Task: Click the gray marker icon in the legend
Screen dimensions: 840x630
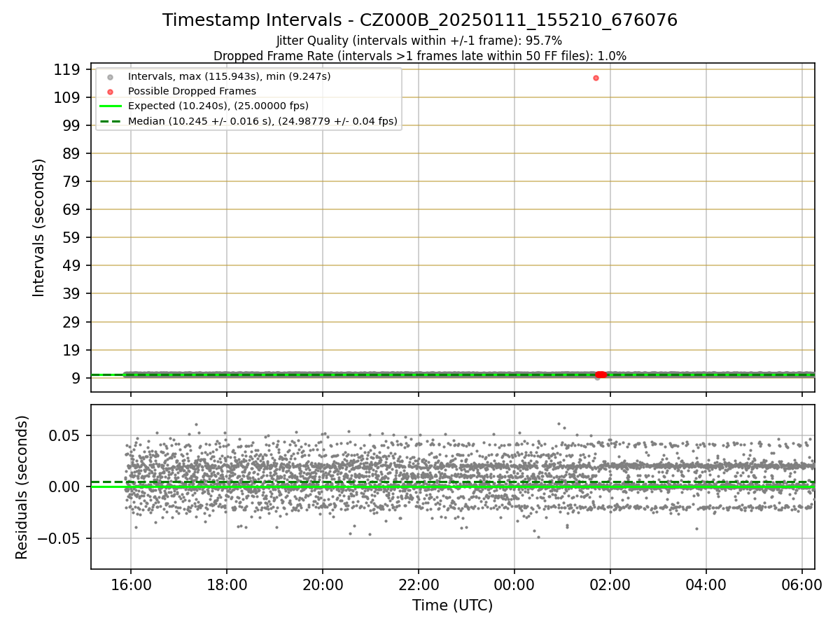Action: click(x=110, y=76)
